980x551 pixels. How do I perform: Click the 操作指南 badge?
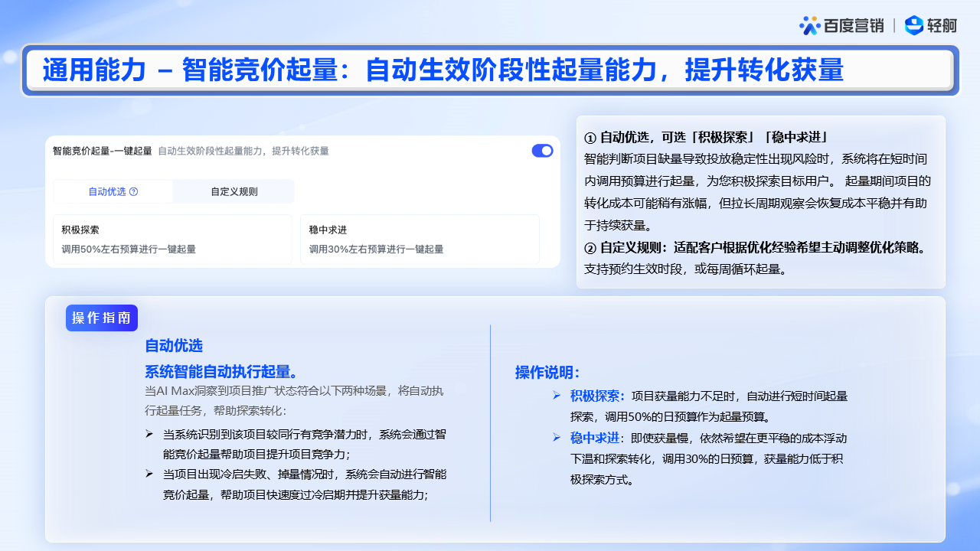coord(101,318)
